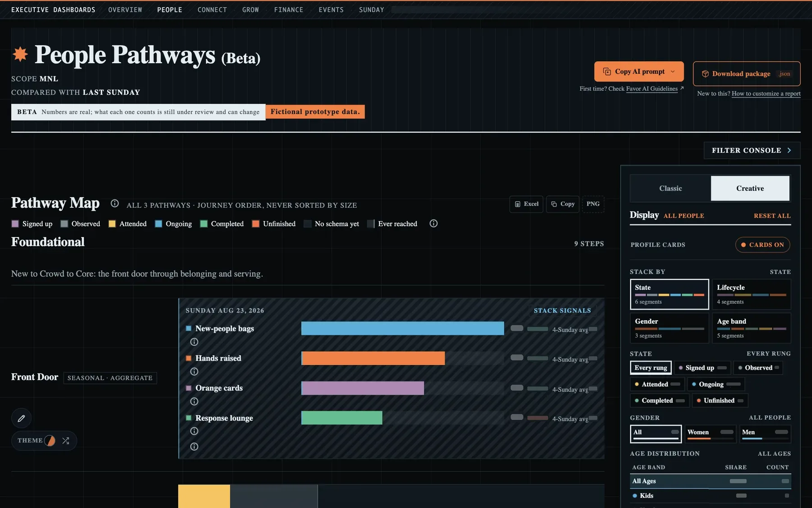Open the How to customize a report link
Image resolution: width=812 pixels, height=508 pixels.
pyautogui.click(x=766, y=93)
